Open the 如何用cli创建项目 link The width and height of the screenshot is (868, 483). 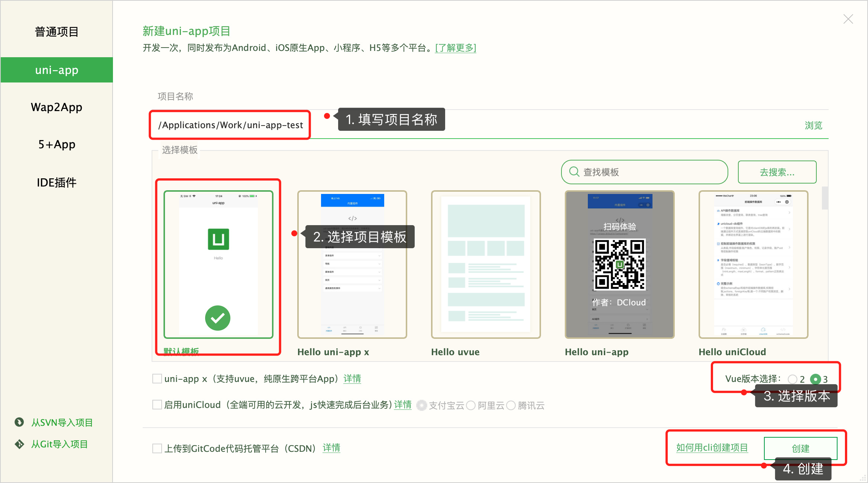tap(712, 448)
